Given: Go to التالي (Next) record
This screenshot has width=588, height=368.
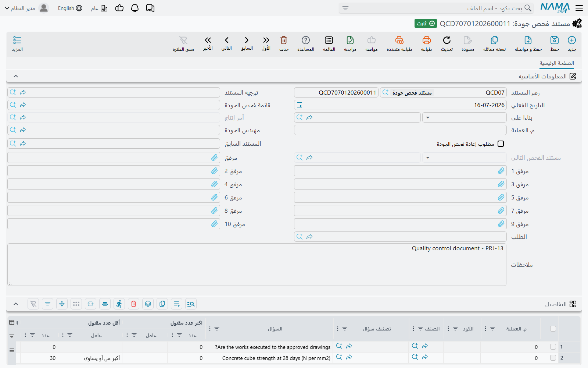Looking at the screenshot, I should pyautogui.click(x=227, y=40).
